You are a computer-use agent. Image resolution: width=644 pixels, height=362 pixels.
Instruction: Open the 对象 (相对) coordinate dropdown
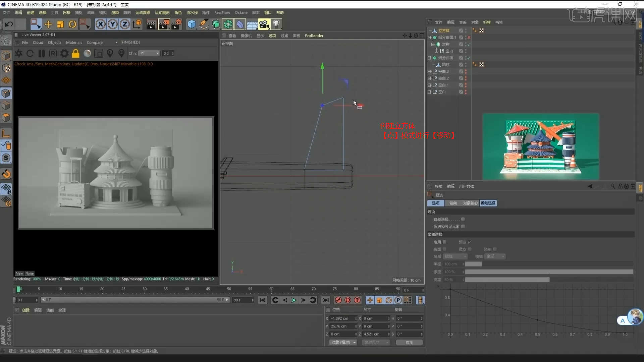pos(343,342)
